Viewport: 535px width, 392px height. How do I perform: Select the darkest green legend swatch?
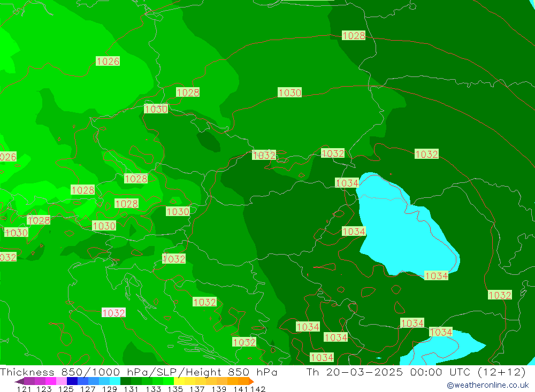click(x=126, y=381)
